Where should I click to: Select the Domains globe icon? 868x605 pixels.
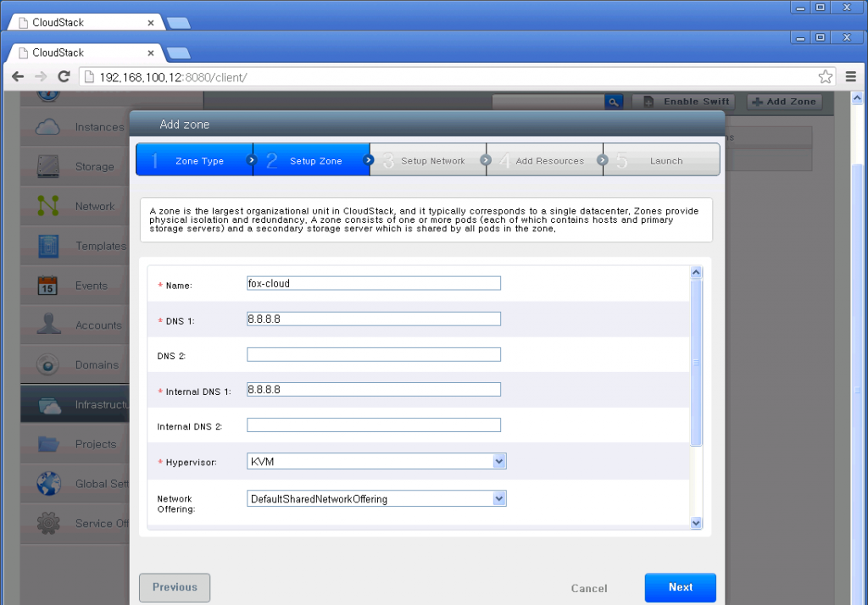pos(47,364)
